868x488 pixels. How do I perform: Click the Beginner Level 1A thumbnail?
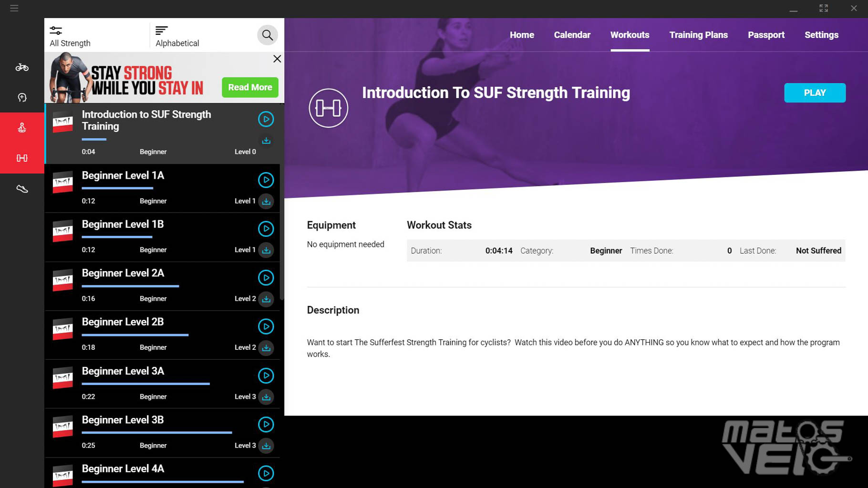click(x=62, y=183)
